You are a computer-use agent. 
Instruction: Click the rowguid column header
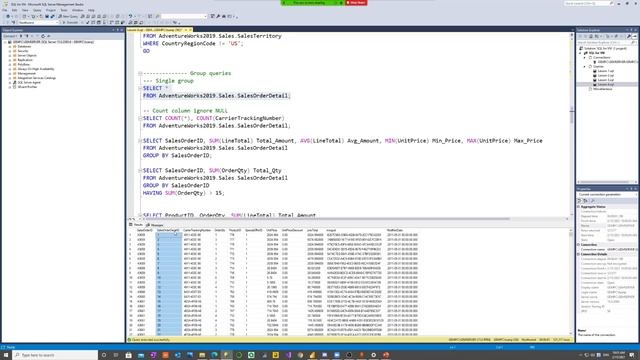[x=331, y=230]
